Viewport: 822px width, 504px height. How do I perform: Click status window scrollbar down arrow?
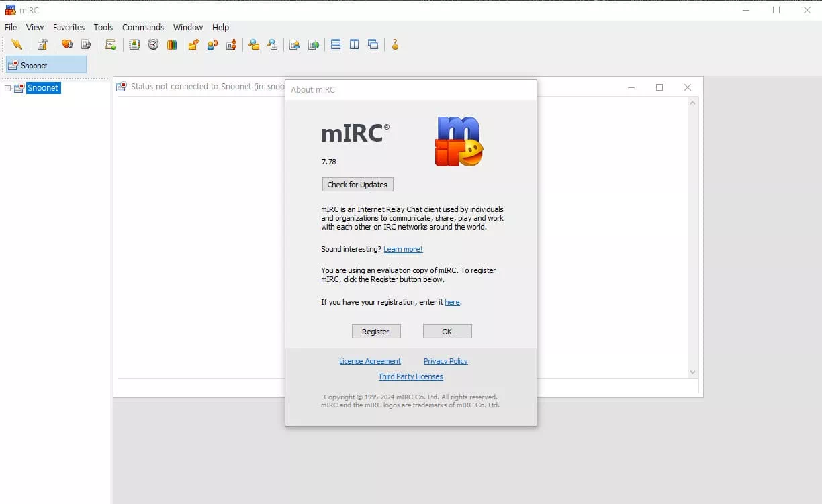tap(693, 372)
